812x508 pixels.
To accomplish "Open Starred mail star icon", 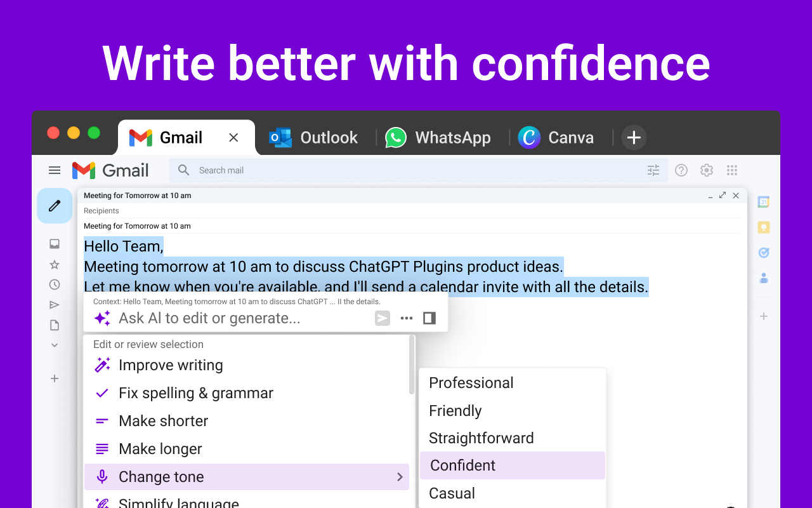I will point(55,265).
